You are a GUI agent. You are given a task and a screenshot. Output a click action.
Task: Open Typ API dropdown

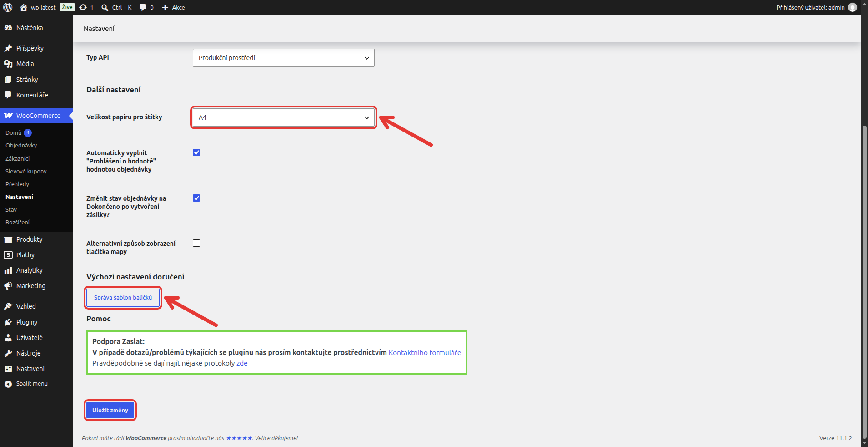pos(284,58)
